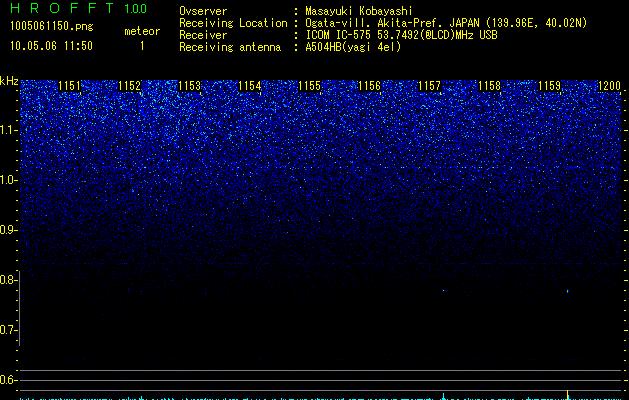
Task: Click the 1151 time marker
Action: pyautogui.click(x=69, y=85)
